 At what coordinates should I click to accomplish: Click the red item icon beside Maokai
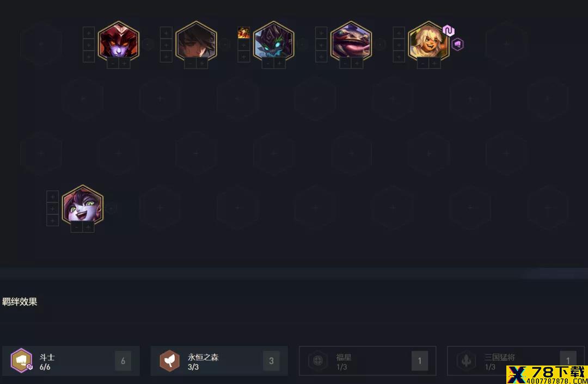click(244, 33)
